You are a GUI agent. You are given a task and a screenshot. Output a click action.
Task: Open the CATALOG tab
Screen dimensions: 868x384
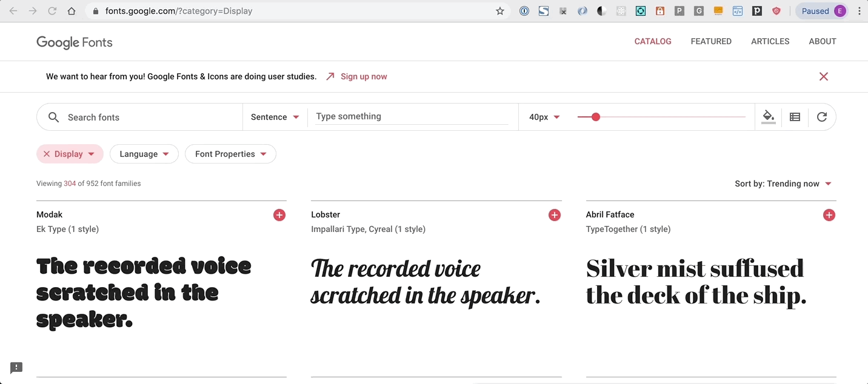click(x=653, y=41)
